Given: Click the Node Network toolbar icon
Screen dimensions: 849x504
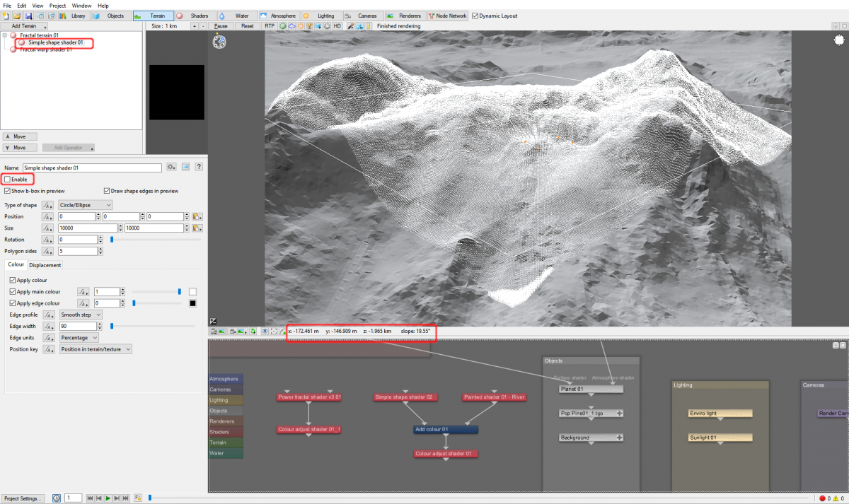Looking at the screenshot, I should (x=447, y=15).
